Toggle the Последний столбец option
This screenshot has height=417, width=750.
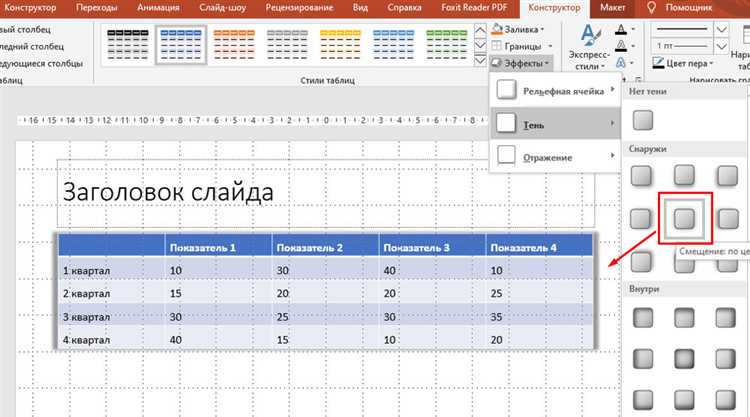pos(32,46)
